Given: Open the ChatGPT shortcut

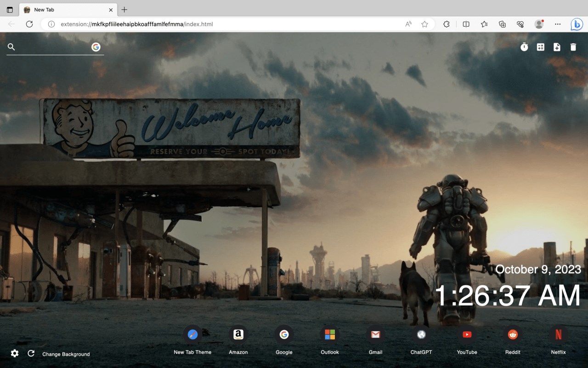Looking at the screenshot, I should coord(421,340).
